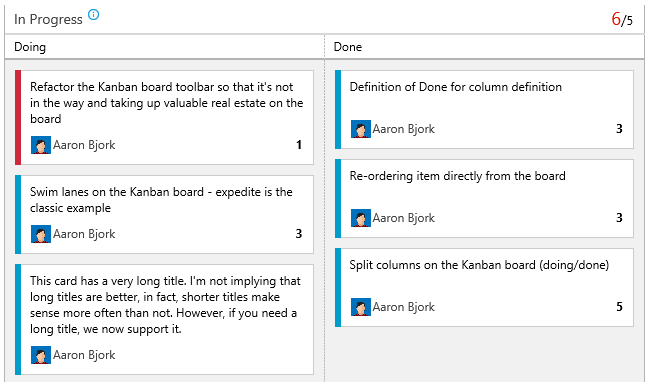
Task: Click avatar on Re-ordering item card
Action: 361,218
